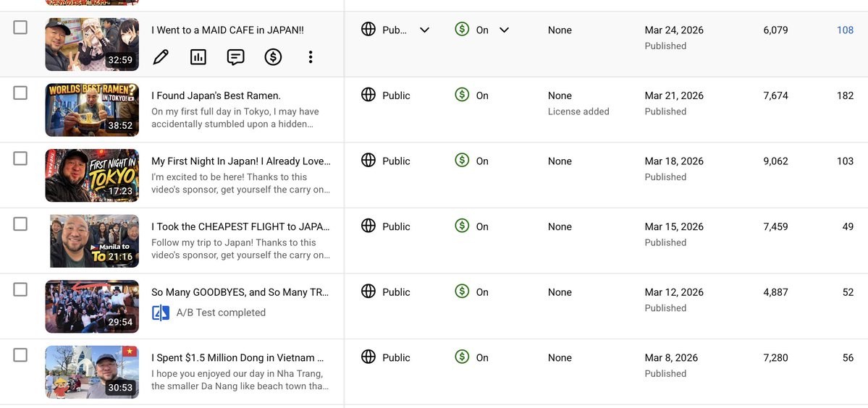This screenshot has height=408, width=868.
Task: Click the comments count 182
Action: click(846, 95)
